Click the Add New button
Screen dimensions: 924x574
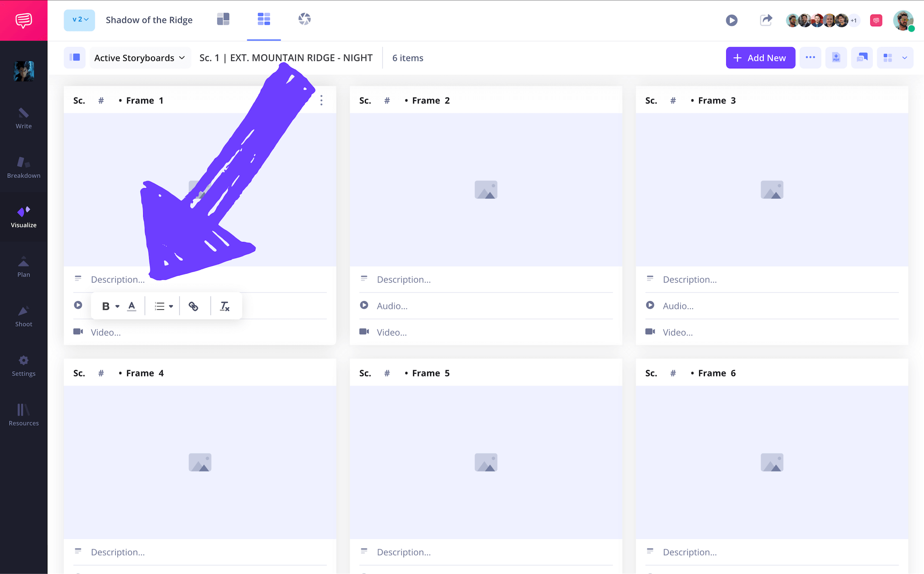click(760, 58)
